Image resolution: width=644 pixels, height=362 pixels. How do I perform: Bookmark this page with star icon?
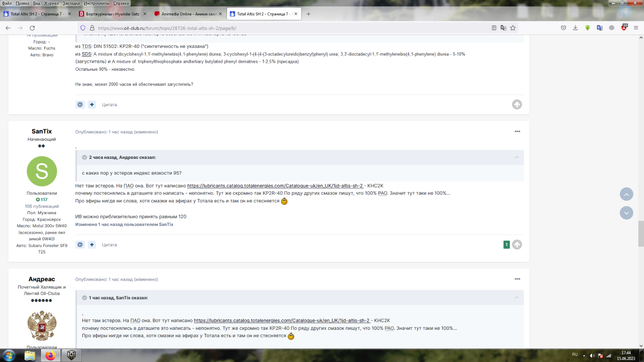[x=513, y=28]
